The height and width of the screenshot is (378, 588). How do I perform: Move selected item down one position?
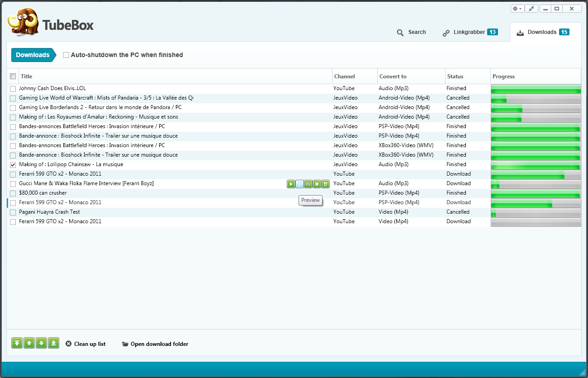click(41, 343)
